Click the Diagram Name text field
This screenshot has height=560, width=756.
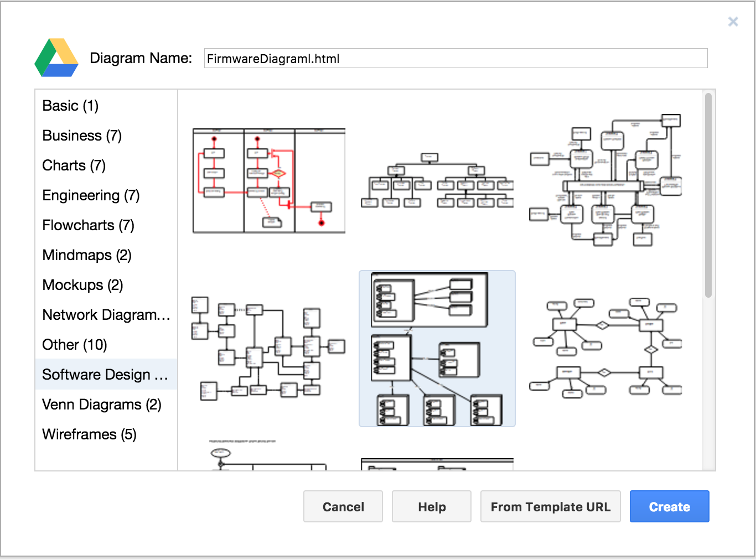tap(455, 59)
